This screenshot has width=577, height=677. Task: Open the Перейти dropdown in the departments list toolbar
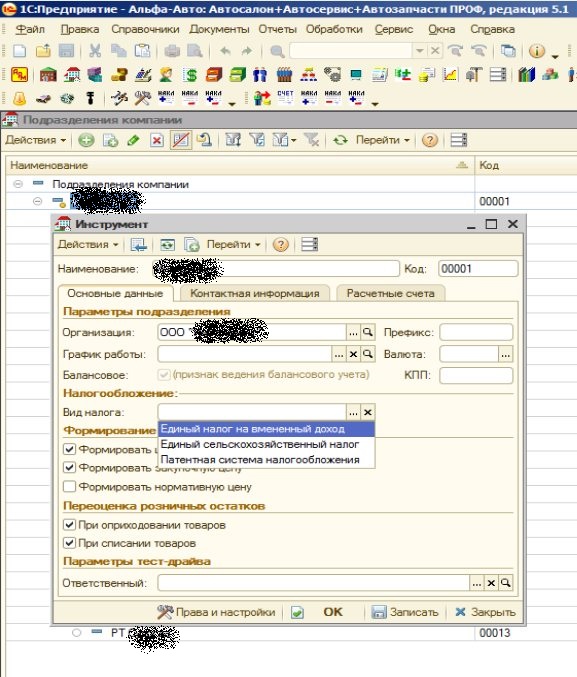[x=382, y=140]
